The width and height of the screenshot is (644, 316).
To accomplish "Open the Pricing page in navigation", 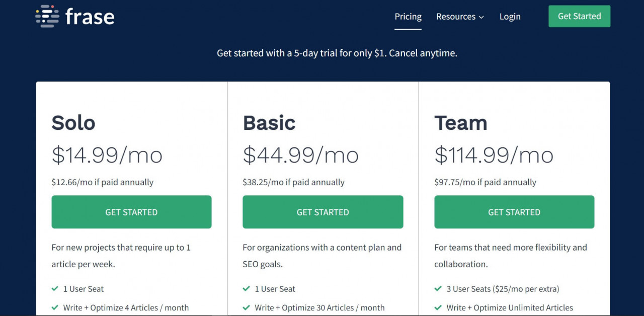I will point(408,17).
